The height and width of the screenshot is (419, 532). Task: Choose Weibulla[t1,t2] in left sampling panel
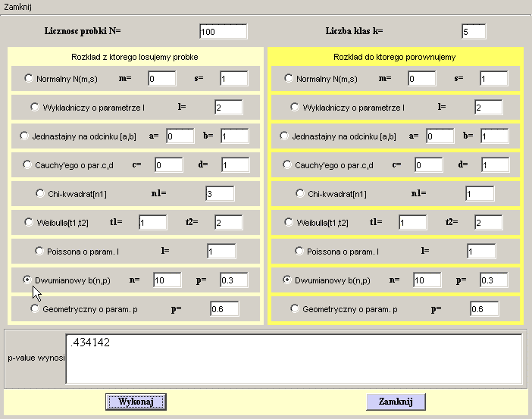point(30,222)
